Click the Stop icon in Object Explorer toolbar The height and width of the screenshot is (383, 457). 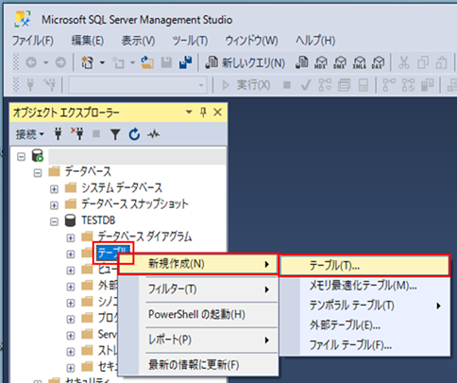[x=96, y=134]
